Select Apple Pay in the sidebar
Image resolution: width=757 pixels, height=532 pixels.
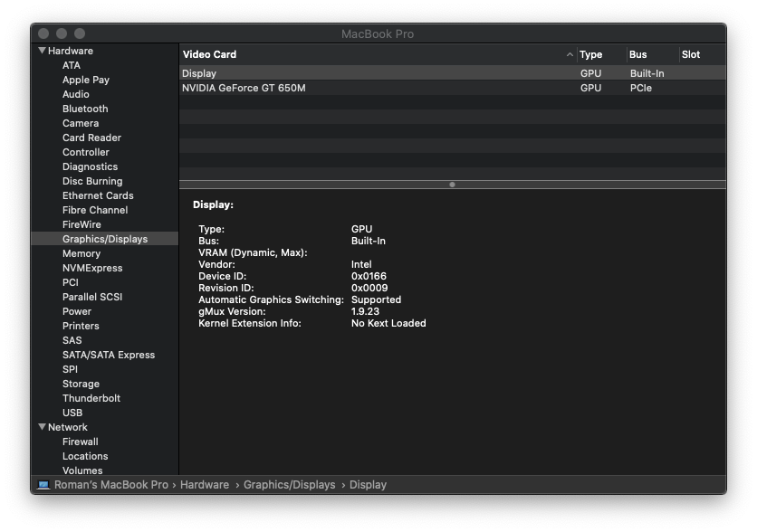[86, 80]
